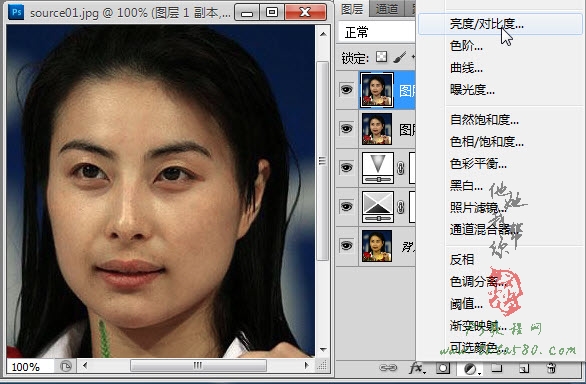Toggle visibility of gradient adjustment layer
Viewport: 586px width, 384px height.
pos(346,168)
